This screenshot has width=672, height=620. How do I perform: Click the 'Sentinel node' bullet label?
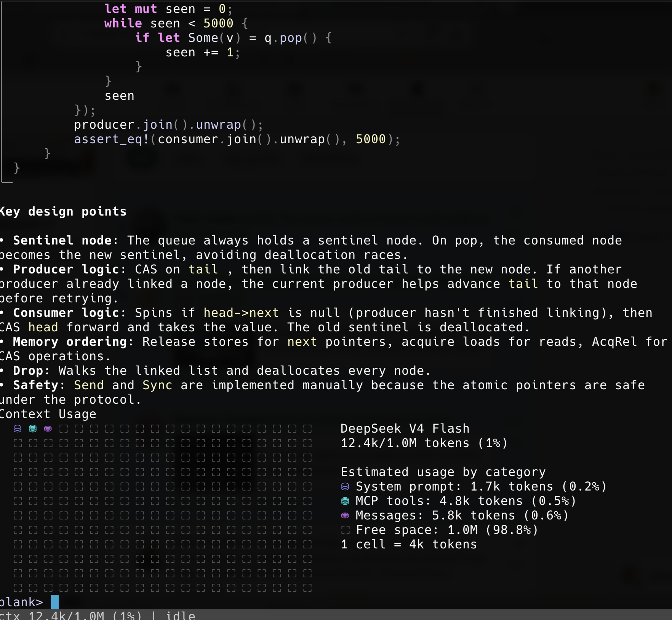click(62, 240)
